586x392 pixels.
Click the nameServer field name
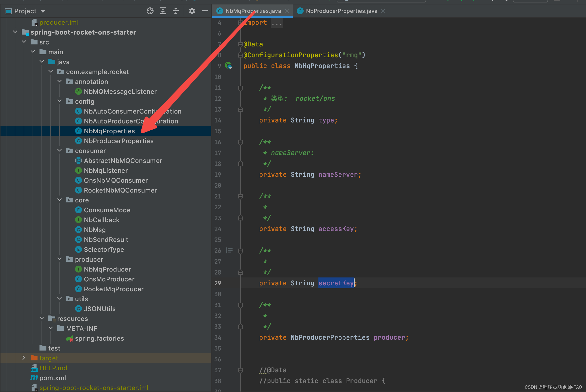click(x=338, y=175)
